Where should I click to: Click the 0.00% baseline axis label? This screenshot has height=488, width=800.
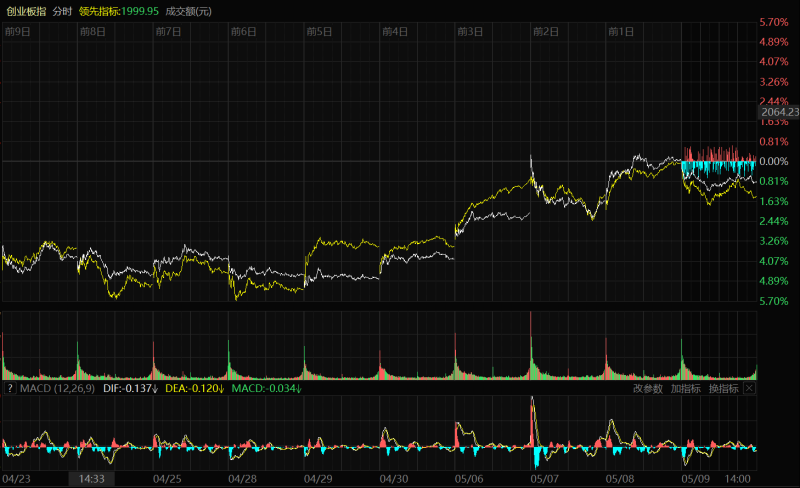775,161
